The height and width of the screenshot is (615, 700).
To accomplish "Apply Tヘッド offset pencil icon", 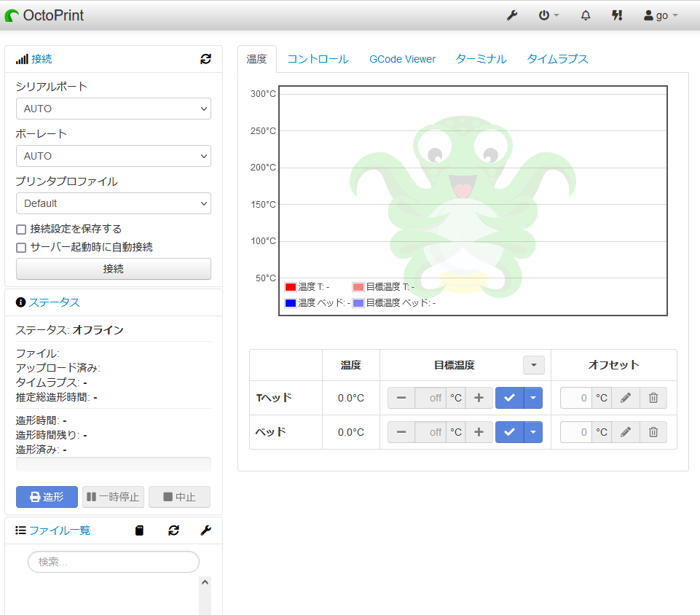I will pos(626,398).
